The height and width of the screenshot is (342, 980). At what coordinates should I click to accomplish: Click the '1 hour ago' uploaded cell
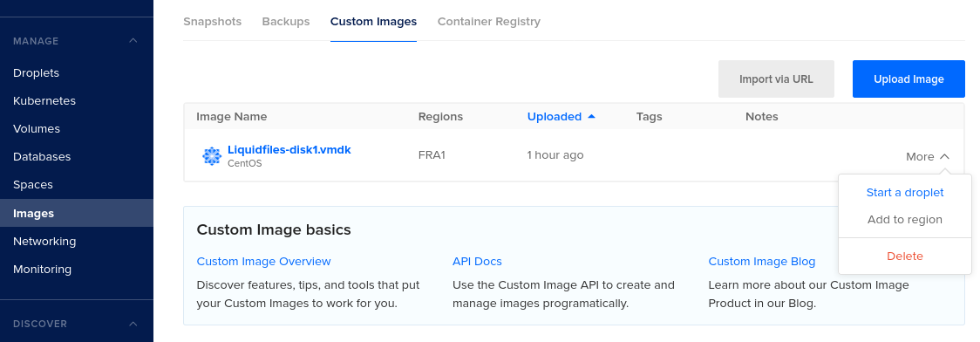[x=555, y=155]
